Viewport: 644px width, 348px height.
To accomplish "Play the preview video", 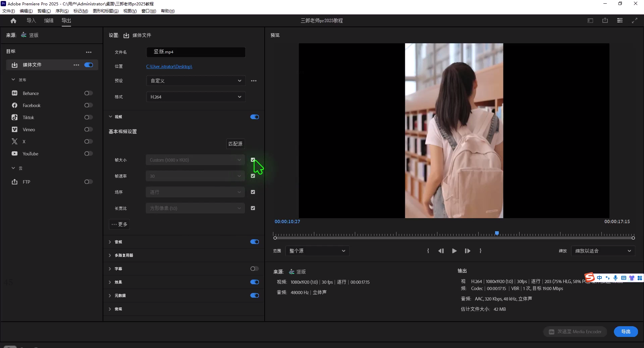I will tap(454, 251).
